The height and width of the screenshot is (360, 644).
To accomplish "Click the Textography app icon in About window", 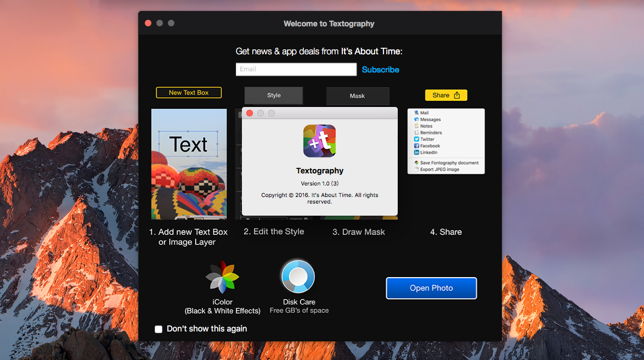I will tap(320, 141).
